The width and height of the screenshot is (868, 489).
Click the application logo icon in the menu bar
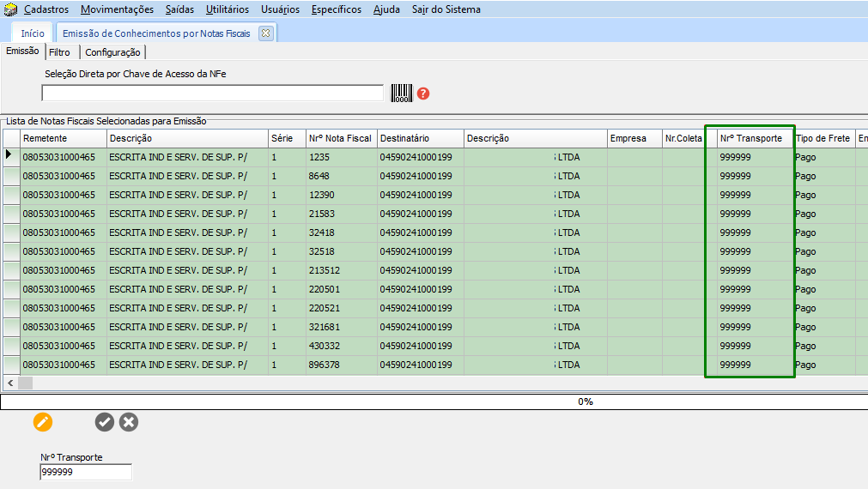[10, 9]
